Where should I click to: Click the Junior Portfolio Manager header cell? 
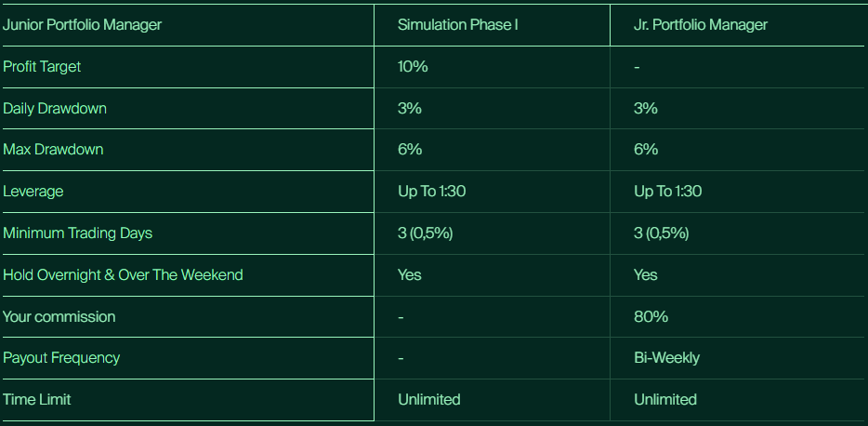(x=82, y=25)
